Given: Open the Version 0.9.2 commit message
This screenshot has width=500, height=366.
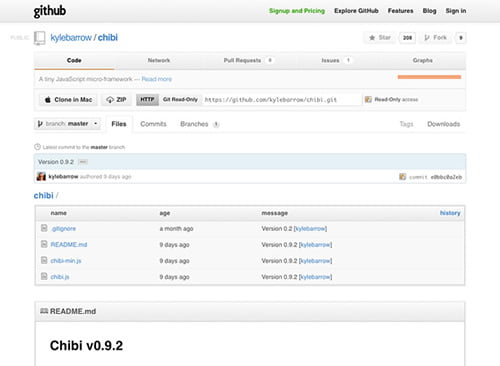Looking at the screenshot, I should click(56, 162).
